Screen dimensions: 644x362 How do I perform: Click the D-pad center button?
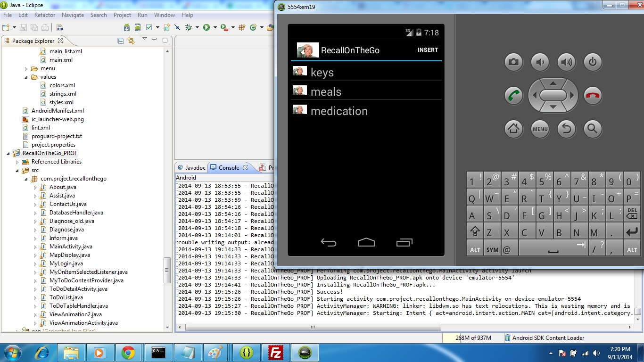553,95
